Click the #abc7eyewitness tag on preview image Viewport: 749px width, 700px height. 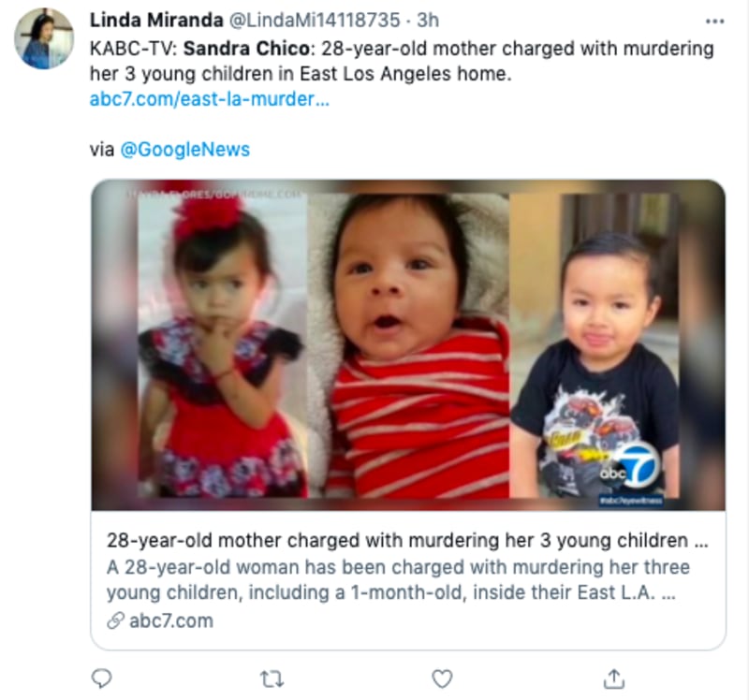(x=630, y=501)
